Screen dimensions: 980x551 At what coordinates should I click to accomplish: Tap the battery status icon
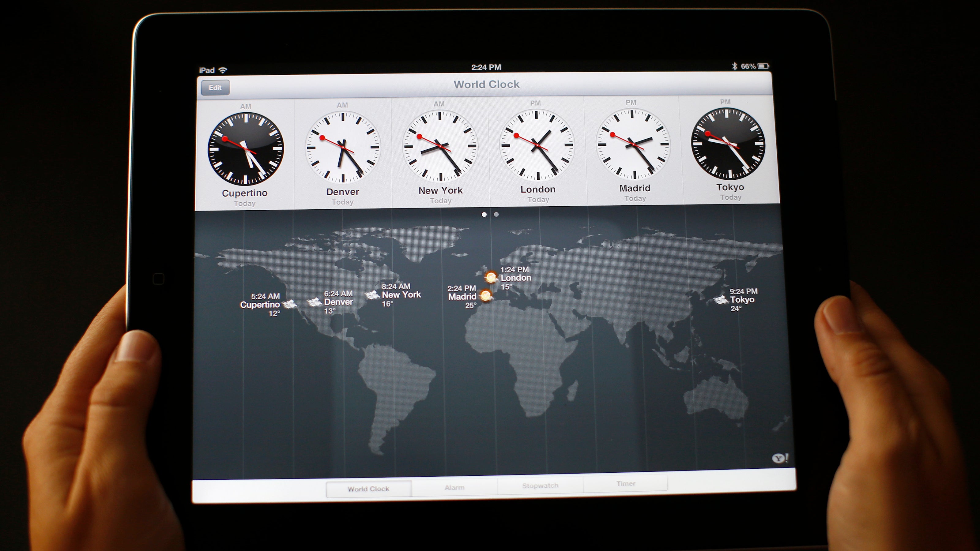click(763, 66)
